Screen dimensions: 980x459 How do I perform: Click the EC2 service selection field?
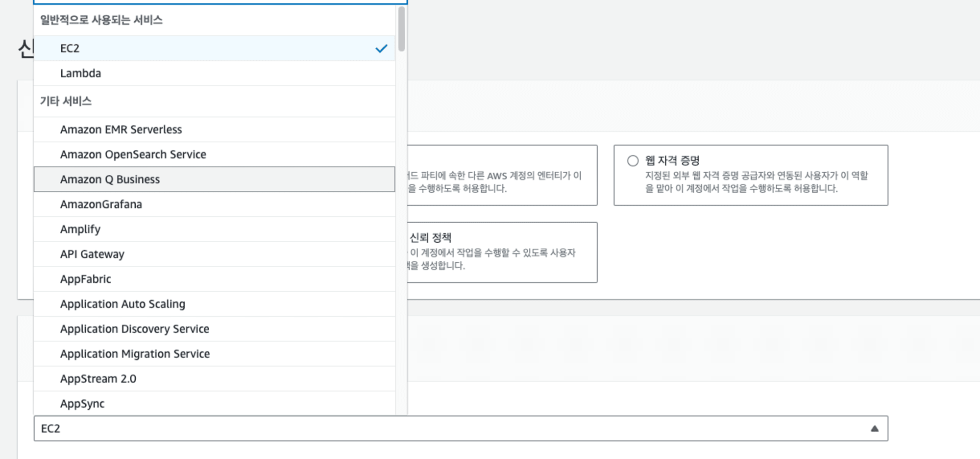click(461, 429)
